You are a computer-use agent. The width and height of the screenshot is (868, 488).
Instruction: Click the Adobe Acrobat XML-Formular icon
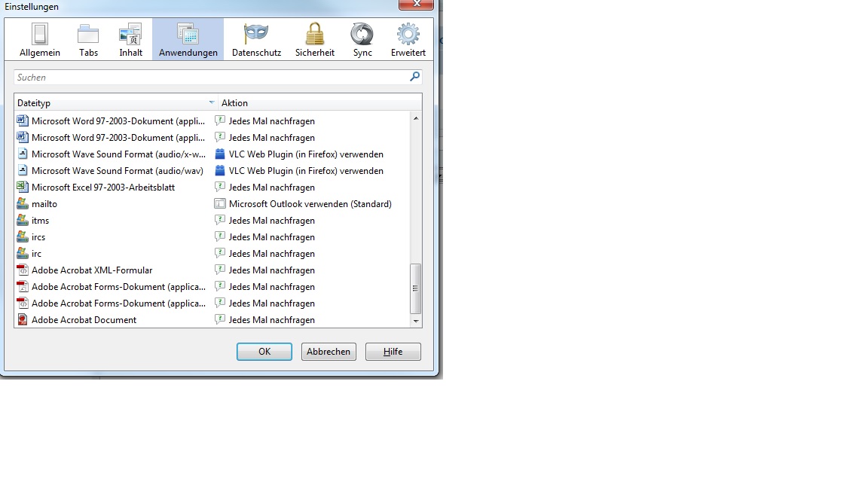pyautogui.click(x=22, y=270)
